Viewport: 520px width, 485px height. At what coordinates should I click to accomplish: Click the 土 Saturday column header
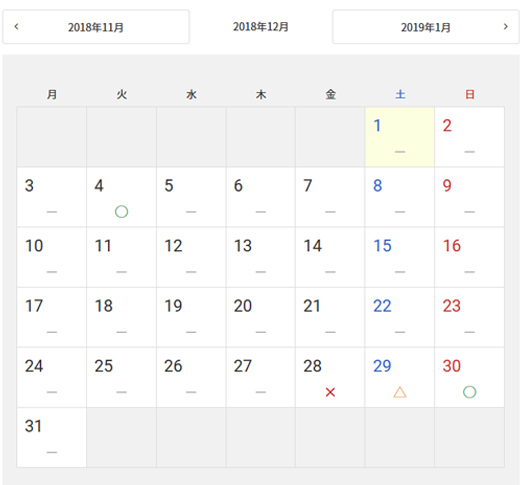point(400,94)
